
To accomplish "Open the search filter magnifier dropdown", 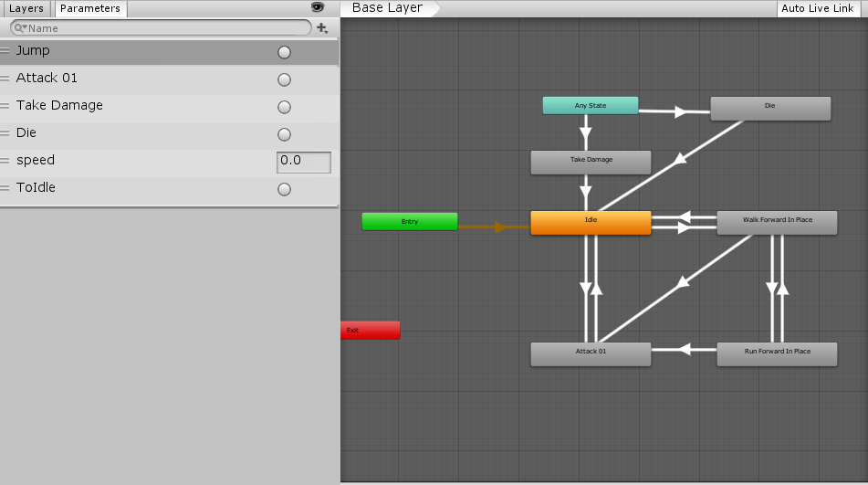I will 19,28.
